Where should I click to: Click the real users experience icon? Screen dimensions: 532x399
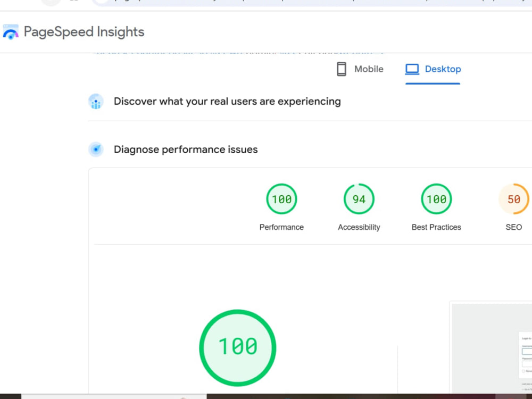(96, 102)
